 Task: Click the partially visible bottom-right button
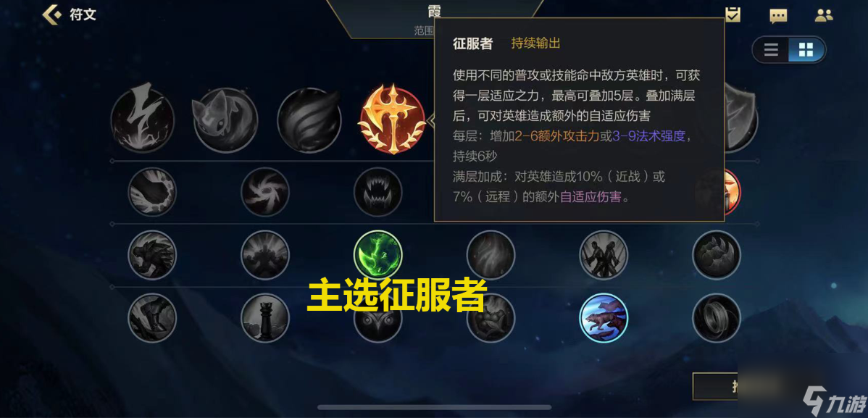click(714, 386)
